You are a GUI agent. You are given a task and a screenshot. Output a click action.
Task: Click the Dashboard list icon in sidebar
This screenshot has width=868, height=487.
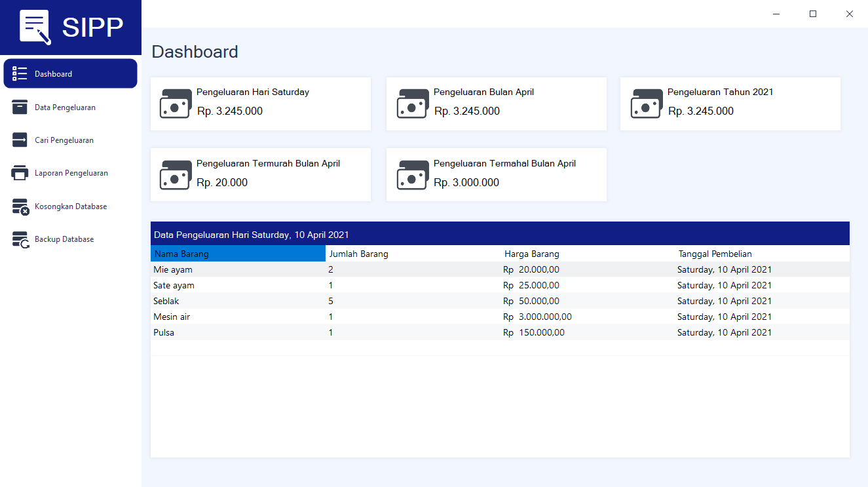(x=20, y=73)
